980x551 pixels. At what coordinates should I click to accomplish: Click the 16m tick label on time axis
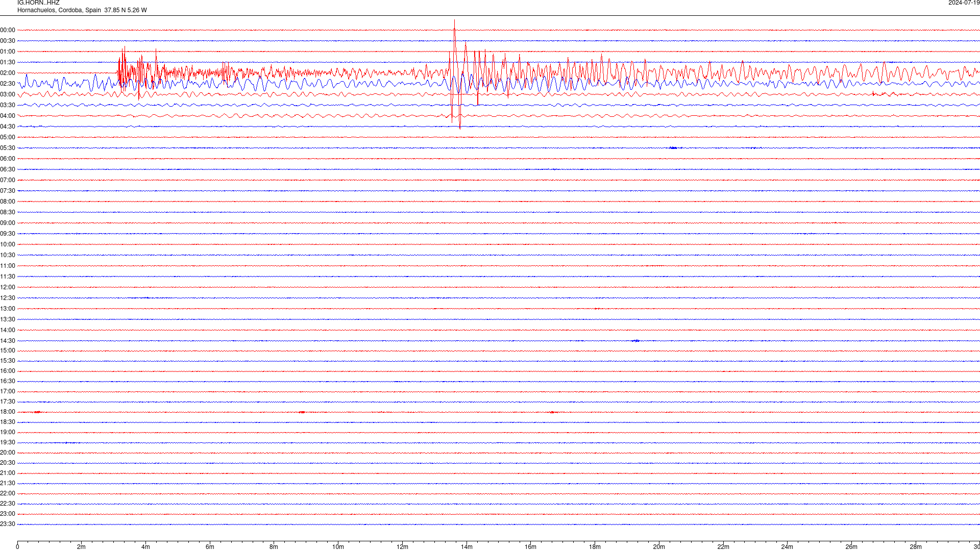531,547
